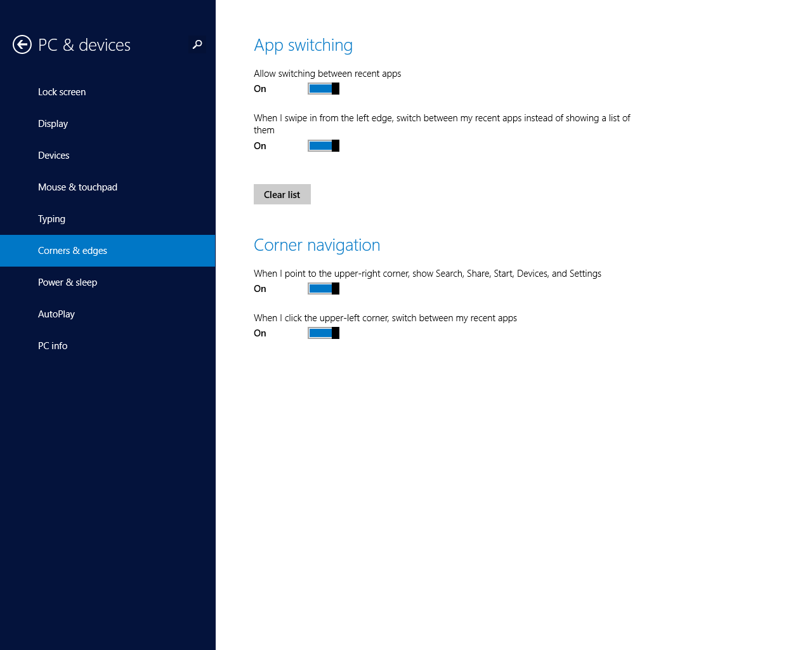Select Corners & edges settings
Image resolution: width=812 pixels, height=650 pixels.
pos(72,250)
